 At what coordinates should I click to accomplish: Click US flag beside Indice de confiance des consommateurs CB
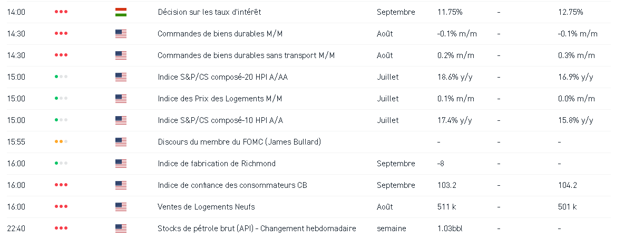121,185
